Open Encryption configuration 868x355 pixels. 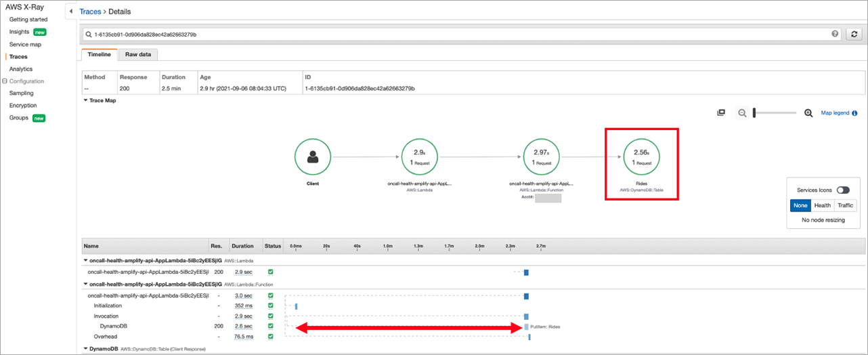tap(23, 105)
